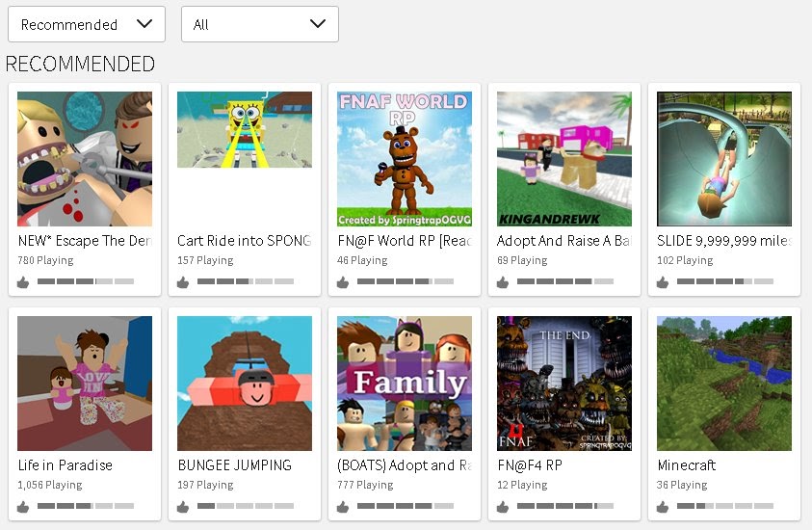Click the '777 Playing' count
Viewport: 812px width, 530px height.
click(x=365, y=485)
